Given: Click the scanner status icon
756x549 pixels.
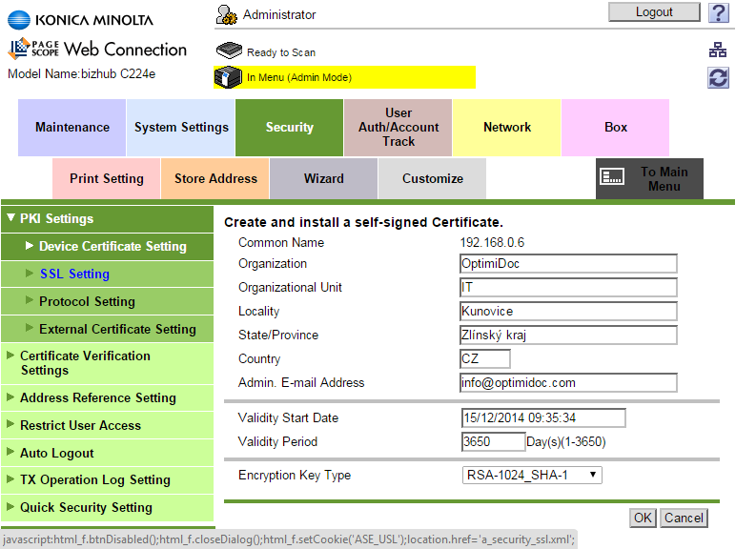Looking at the screenshot, I should coord(229,51).
